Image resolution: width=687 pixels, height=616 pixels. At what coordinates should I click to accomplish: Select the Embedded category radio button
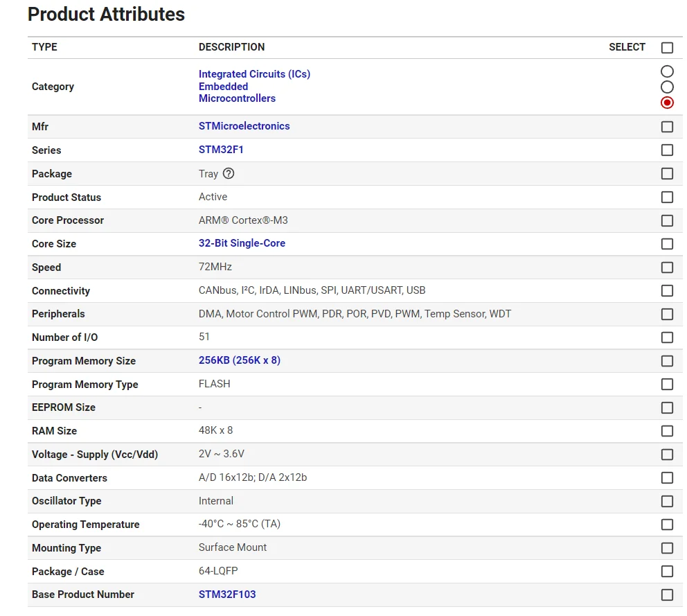tap(667, 87)
